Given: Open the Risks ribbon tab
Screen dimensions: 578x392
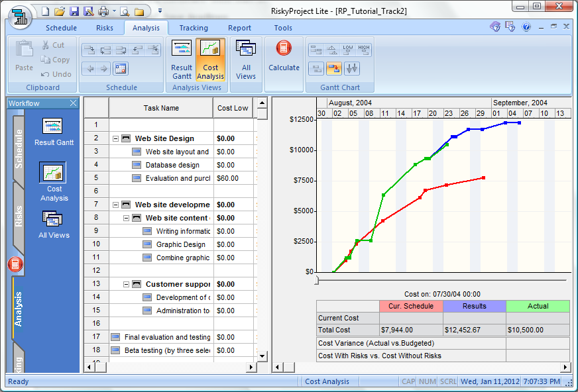Looking at the screenshot, I should [x=104, y=28].
